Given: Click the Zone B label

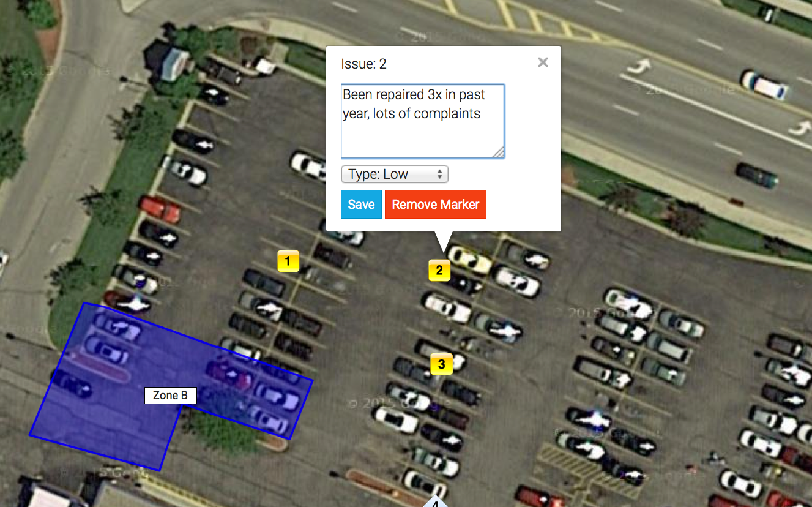Looking at the screenshot, I should (x=170, y=396).
